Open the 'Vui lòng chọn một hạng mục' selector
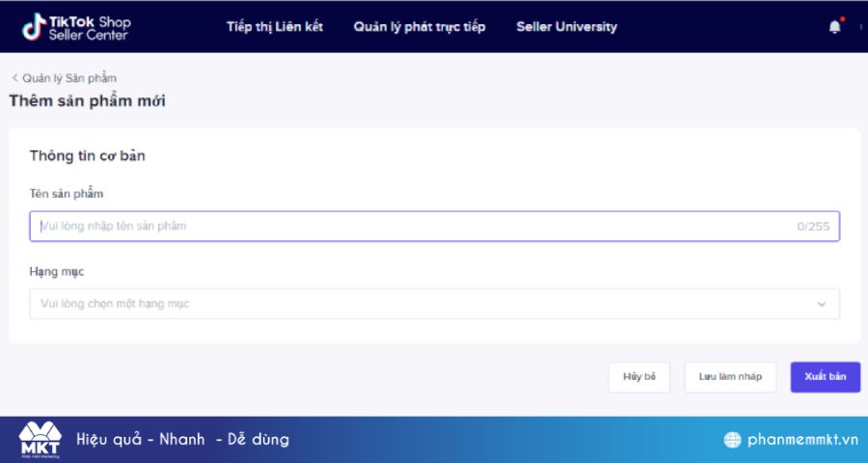The height and width of the screenshot is (463, 868). (x=435, y=304)
